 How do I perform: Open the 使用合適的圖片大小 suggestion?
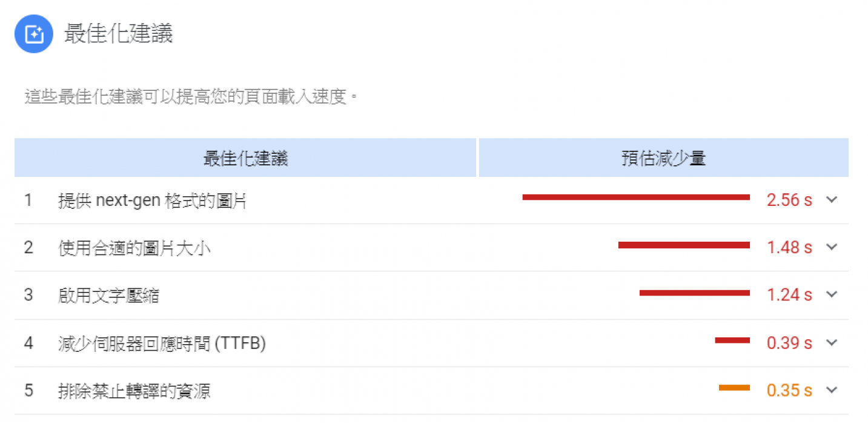[x=134, y=248]
